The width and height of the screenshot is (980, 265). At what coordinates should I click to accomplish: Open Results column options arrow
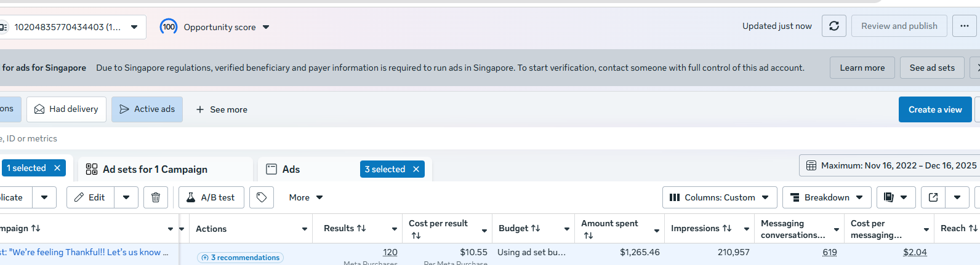pyautogui.click(x=395, y=229)
